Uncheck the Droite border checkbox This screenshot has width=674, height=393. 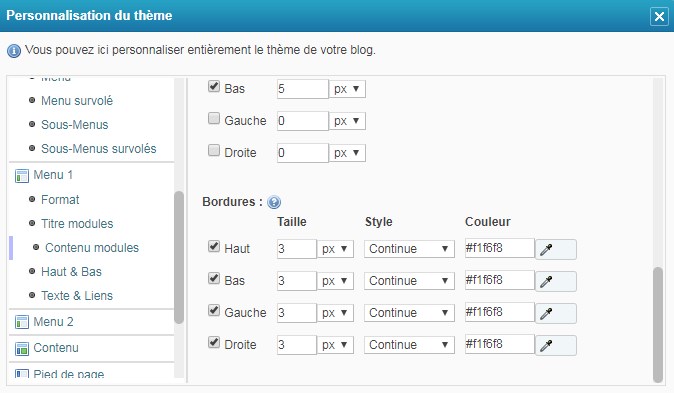(x=214, y=342)
